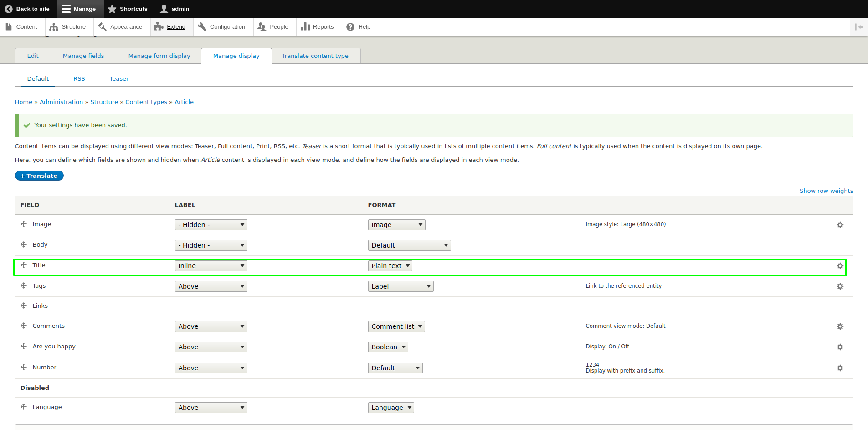This screenshot has width=868, height=430.
Task: Switch to the Teaser view mode tab
Action: 118,78
